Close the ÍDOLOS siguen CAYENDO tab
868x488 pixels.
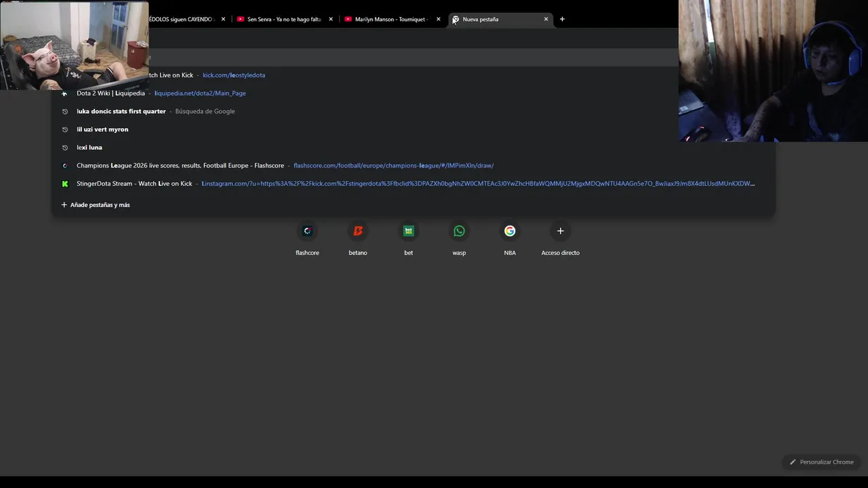coord(223,19)
